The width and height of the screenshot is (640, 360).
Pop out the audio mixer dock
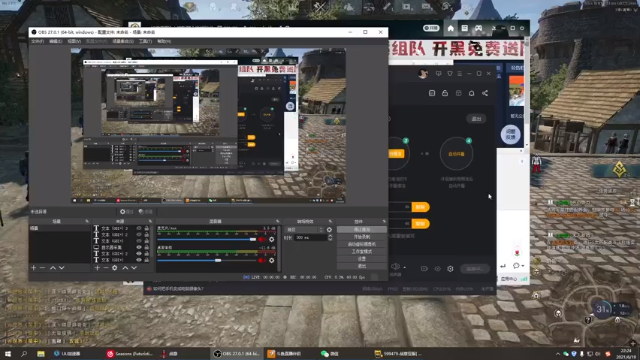[278, 221]
